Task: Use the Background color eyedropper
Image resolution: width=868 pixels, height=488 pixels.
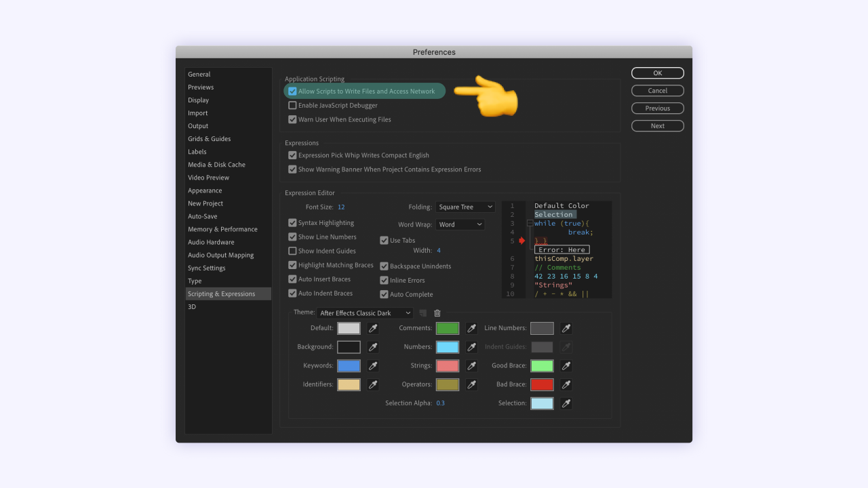Action: click(x=373, y=347)
